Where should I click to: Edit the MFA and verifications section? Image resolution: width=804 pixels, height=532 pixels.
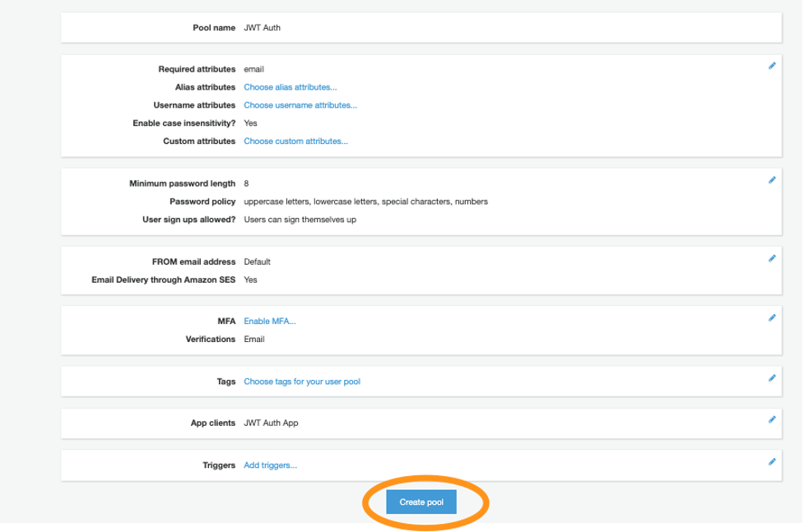[771, 317]
